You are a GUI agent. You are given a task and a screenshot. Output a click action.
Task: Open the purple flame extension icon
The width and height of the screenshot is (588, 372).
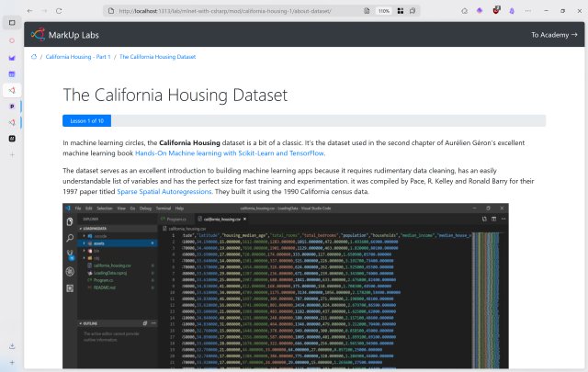pyautogui.click(x=512, y=11)
